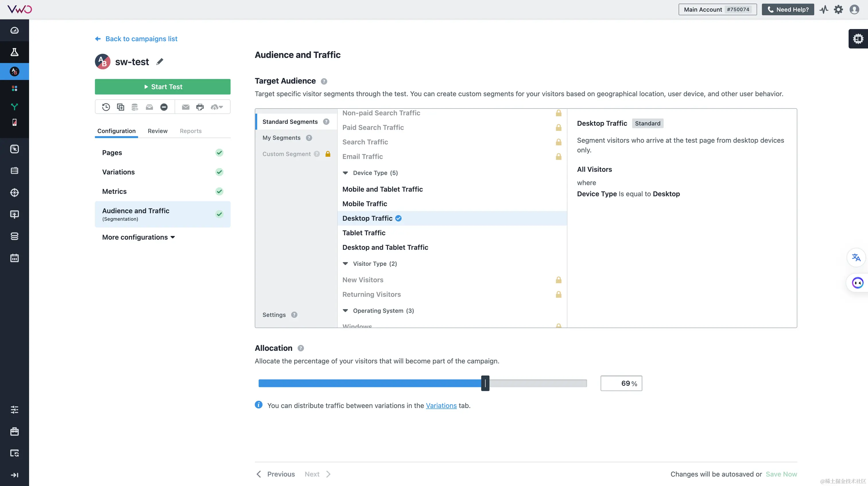
Task: Click the allocation slider handle
Action: tap(485, 383)
